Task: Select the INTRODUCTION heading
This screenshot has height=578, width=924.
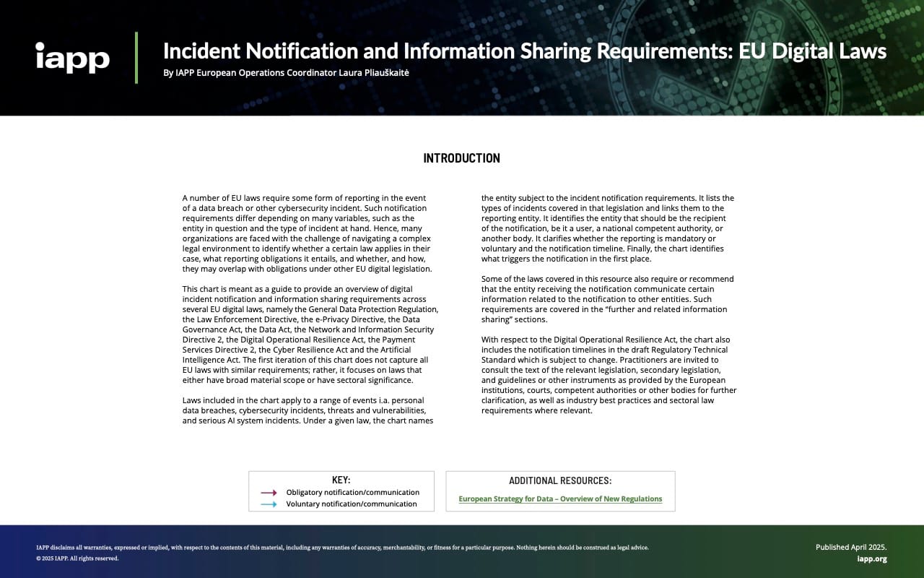Action: coord(462,158)
